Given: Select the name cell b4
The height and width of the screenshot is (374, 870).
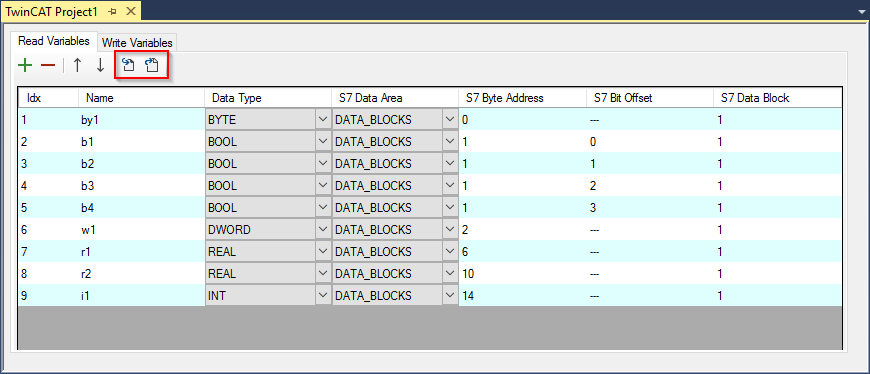Looking at the screenshot, I should point(141,208).
